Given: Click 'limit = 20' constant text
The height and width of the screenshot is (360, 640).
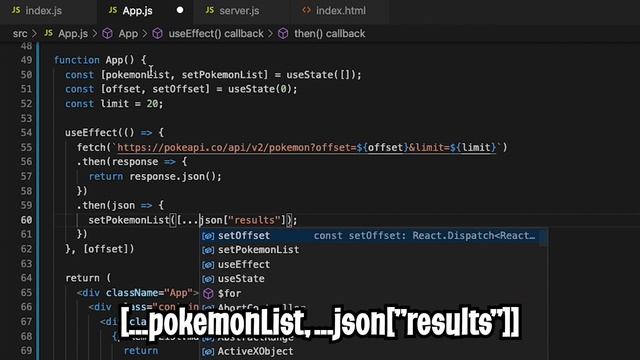Looking at the screenshot, I should (129, 104).
